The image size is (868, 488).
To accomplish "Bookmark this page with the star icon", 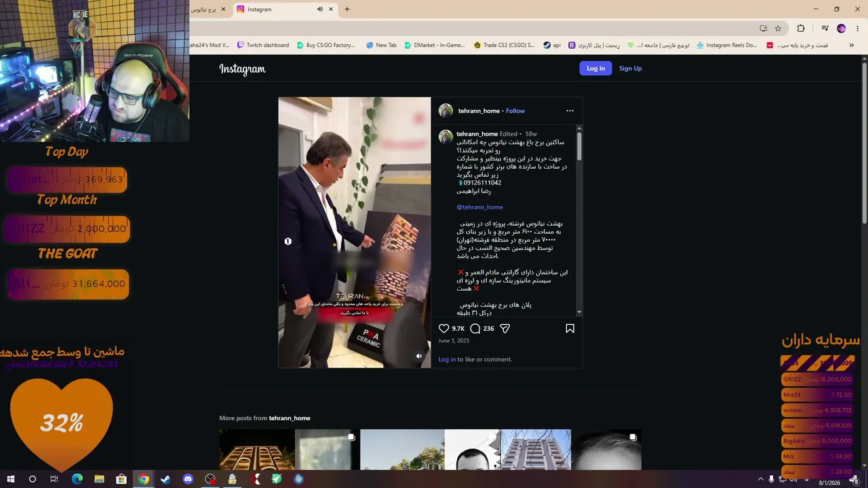I will pyautogui.click(x=778, y=28).
